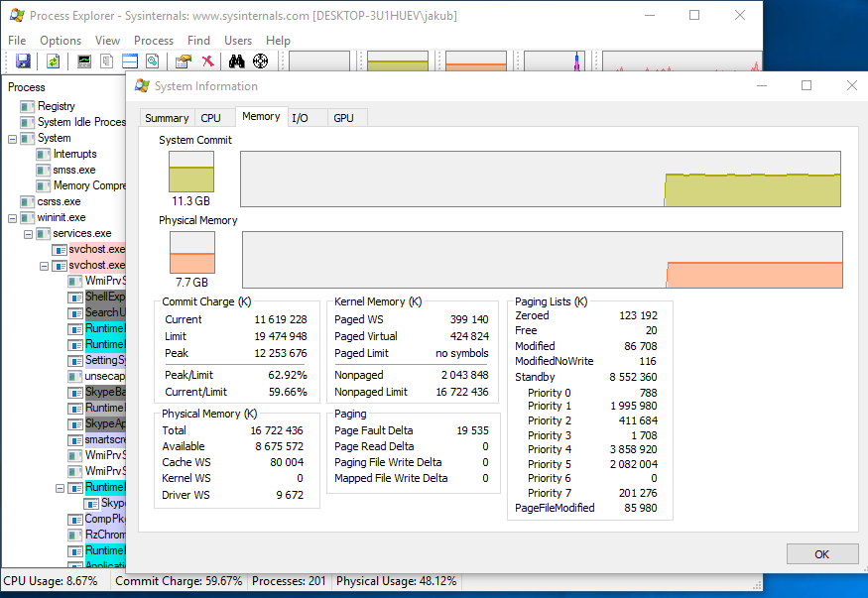
Task: Select the csrss.exe process row
Action: click(x=59, y=201)
